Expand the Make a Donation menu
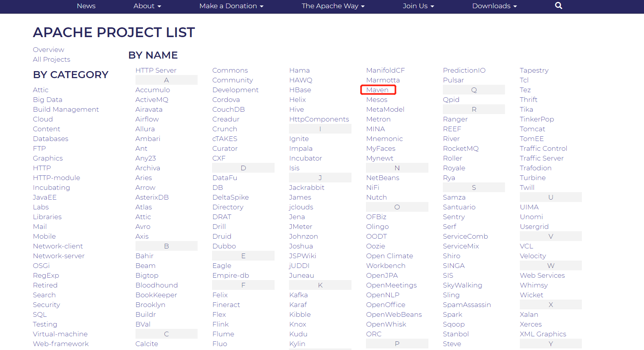 click(x=231, y=6)
